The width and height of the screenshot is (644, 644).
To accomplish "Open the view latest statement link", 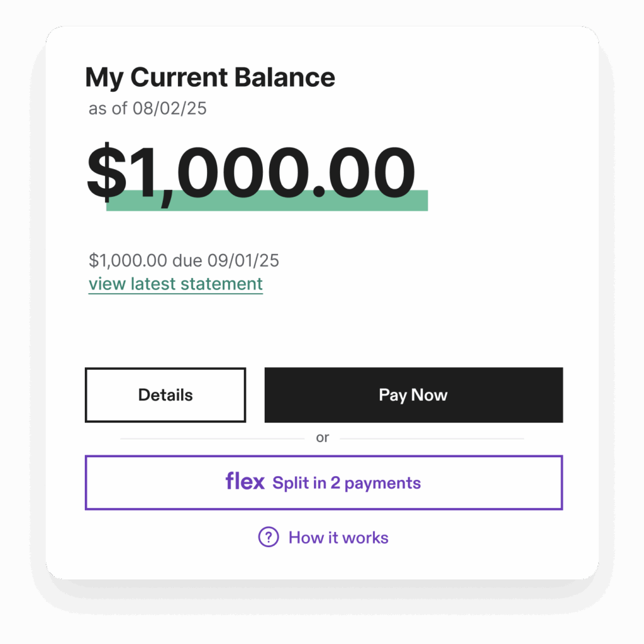I will pos(175,284).
